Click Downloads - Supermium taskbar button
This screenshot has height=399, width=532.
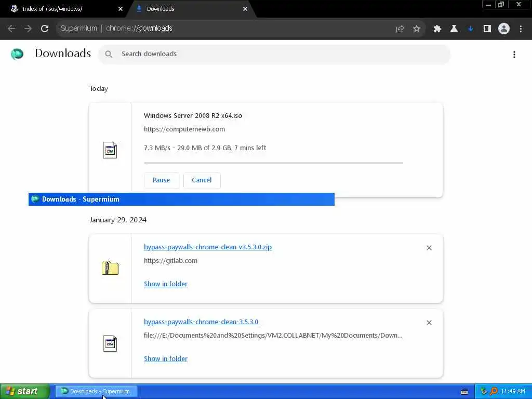[x=96, y=392]
